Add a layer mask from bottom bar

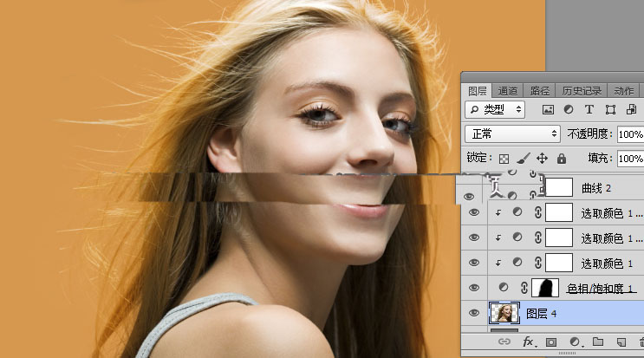click(550, 343)
